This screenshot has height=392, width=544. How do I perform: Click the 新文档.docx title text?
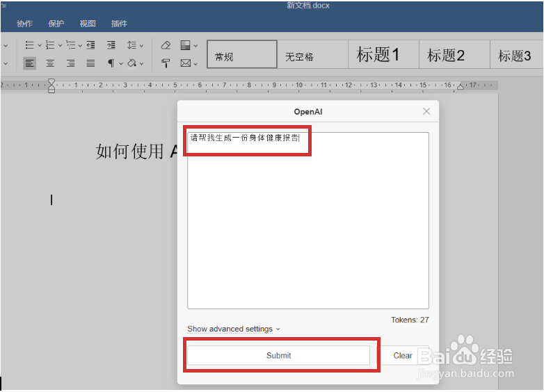pos(308,5)
